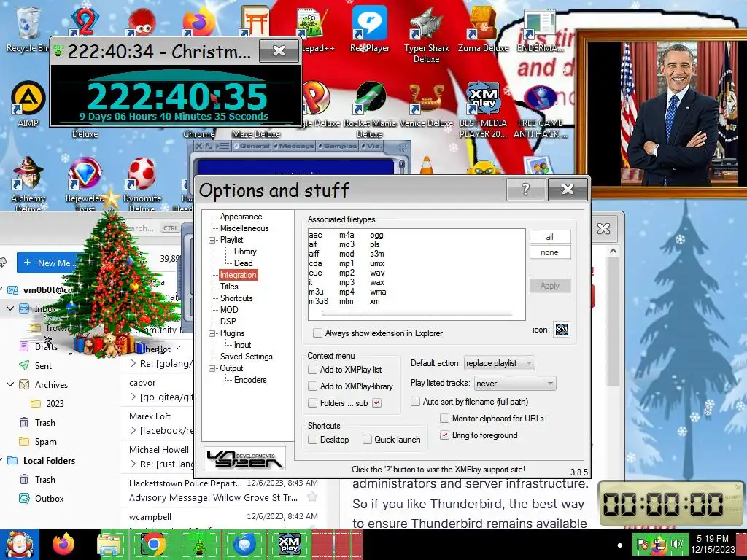Uncheck Bring to foreground
Viewport: 747px width, 560px height.
pyautogui.click(x=444, y=435)
